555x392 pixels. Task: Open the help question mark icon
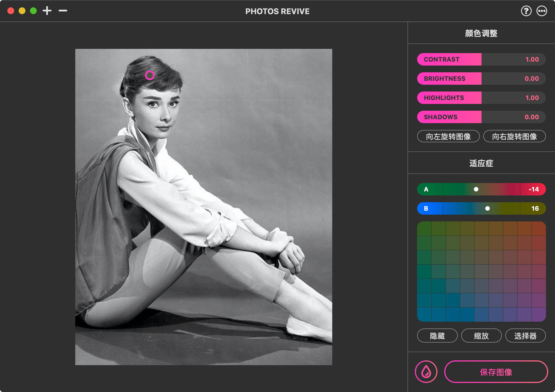[x=526, y=11]
